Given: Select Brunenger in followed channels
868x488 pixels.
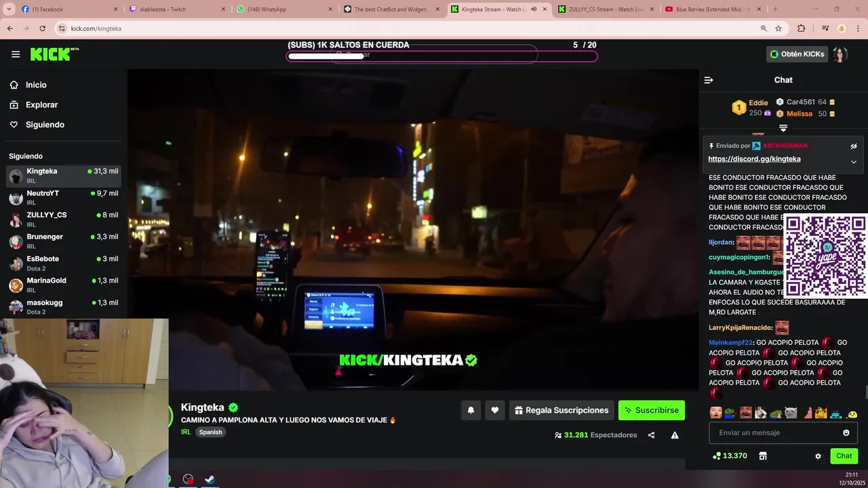Looking at the screenshot, I should point(64,241).
